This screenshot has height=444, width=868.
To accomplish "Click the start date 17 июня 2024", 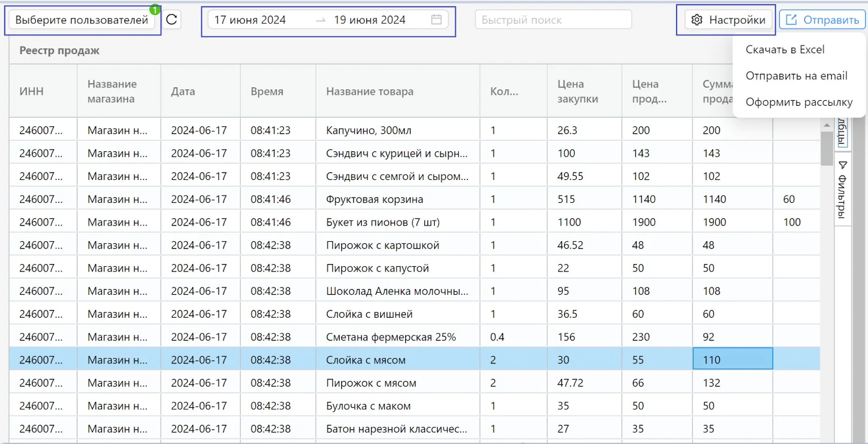I will [x=250, y=20].
